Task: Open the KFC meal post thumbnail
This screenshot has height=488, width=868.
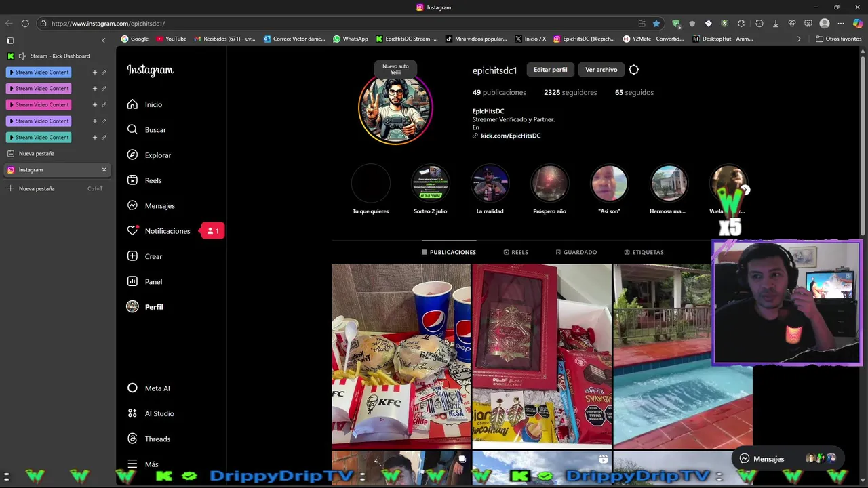Action: tap(401, 356)
